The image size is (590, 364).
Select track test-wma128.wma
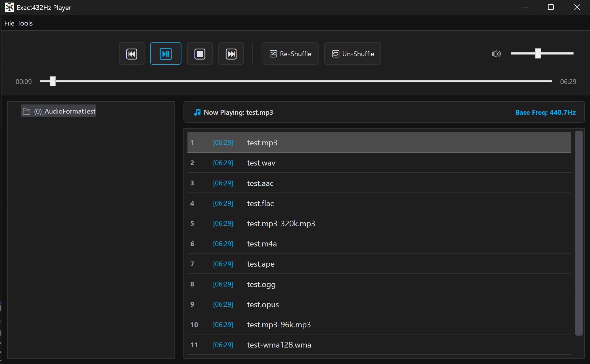click(x=379, y=345)
